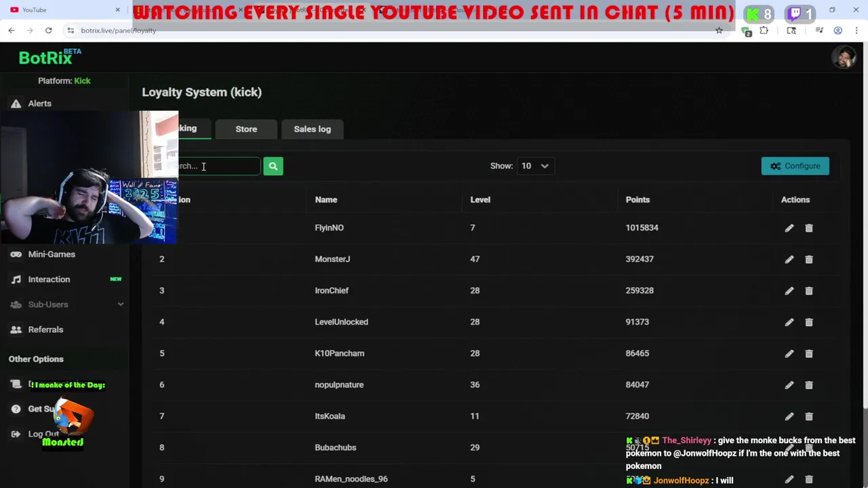
Task: Delete the nopulpnature row
Action: 809,385
